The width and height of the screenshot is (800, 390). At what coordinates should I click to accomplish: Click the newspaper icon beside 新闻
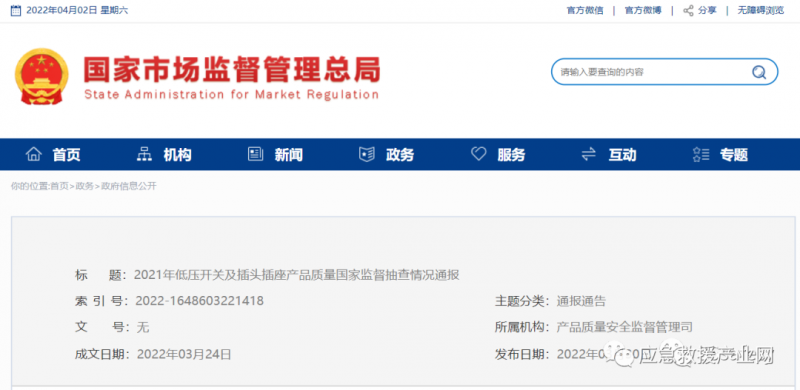click(x=255, y=154)
